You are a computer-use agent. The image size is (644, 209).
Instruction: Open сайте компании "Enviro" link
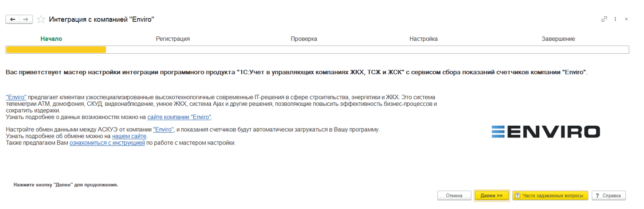pyautogui.click(x=179, y=117)
